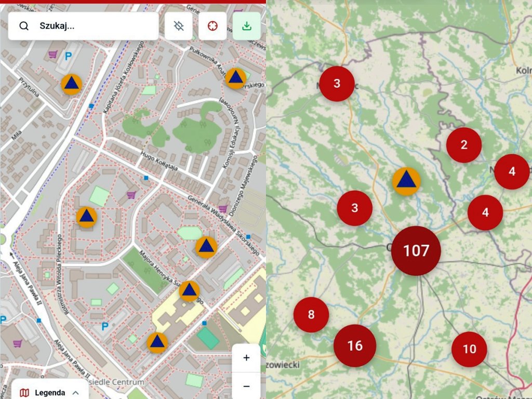Click the 8 cluster marker

pos(311,314)
